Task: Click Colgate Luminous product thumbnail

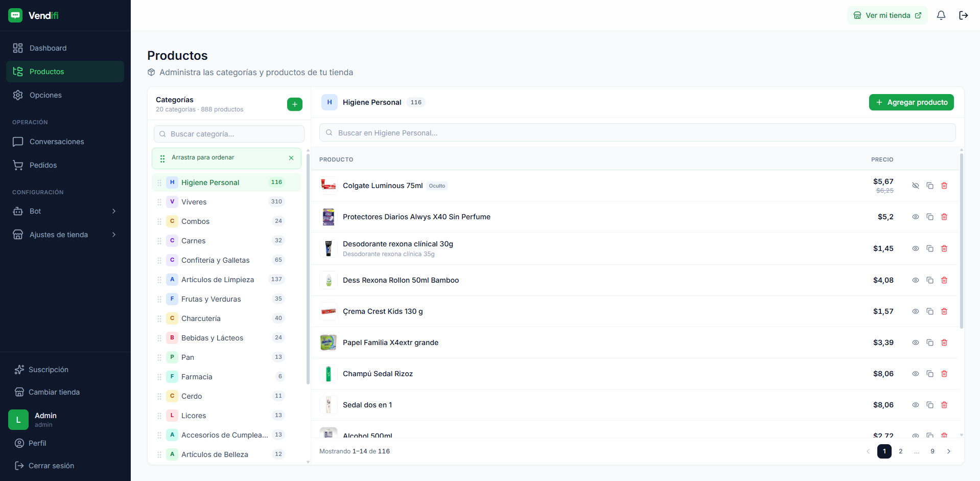Action: point(329,186)
